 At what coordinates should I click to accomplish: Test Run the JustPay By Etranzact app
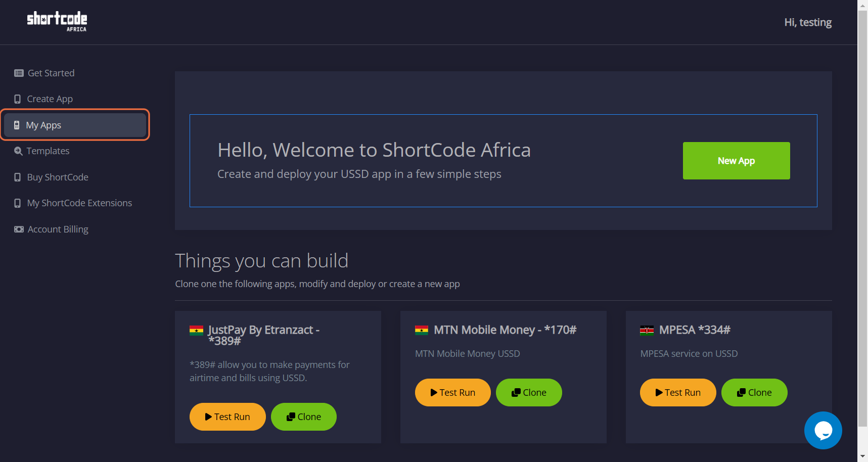[227, 417]
